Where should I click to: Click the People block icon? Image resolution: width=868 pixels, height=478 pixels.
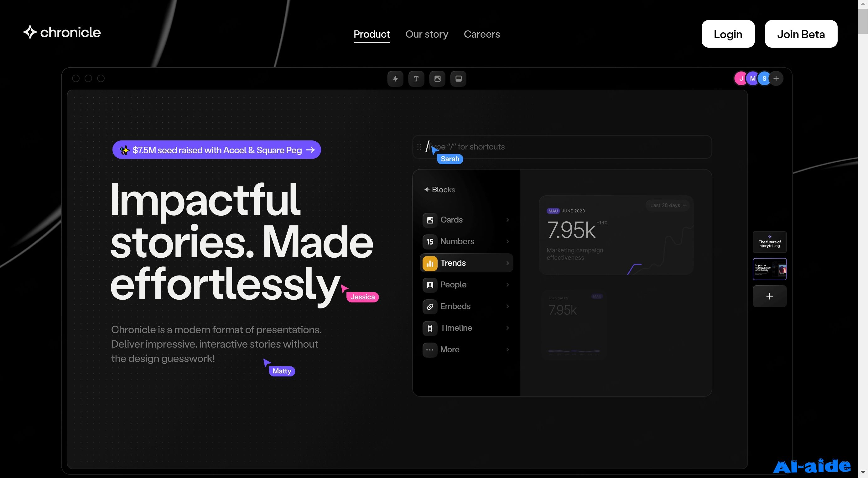click(430, 285)
